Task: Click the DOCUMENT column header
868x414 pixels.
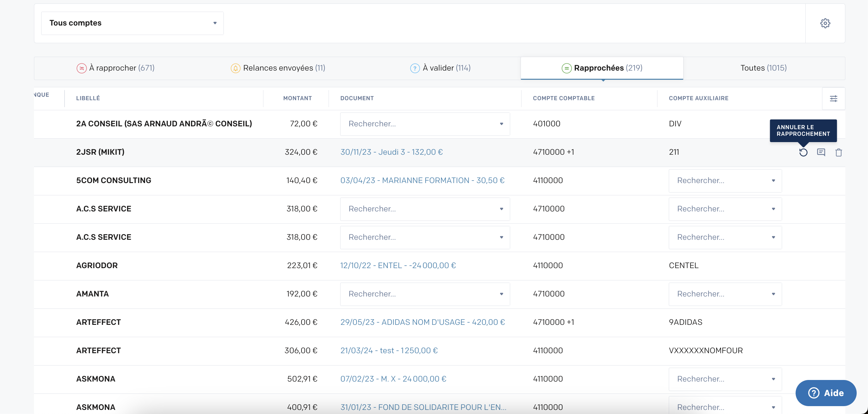Action: point(357,98)
